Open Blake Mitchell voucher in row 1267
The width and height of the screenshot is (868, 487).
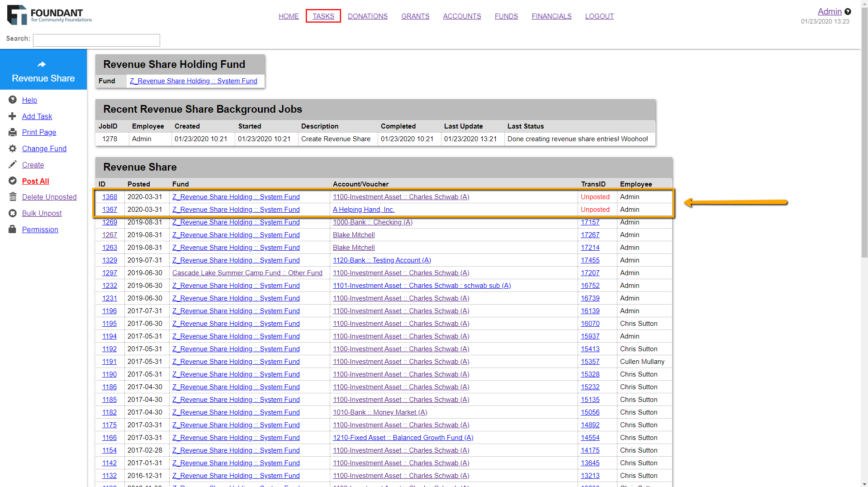click(x=354, y=235)
